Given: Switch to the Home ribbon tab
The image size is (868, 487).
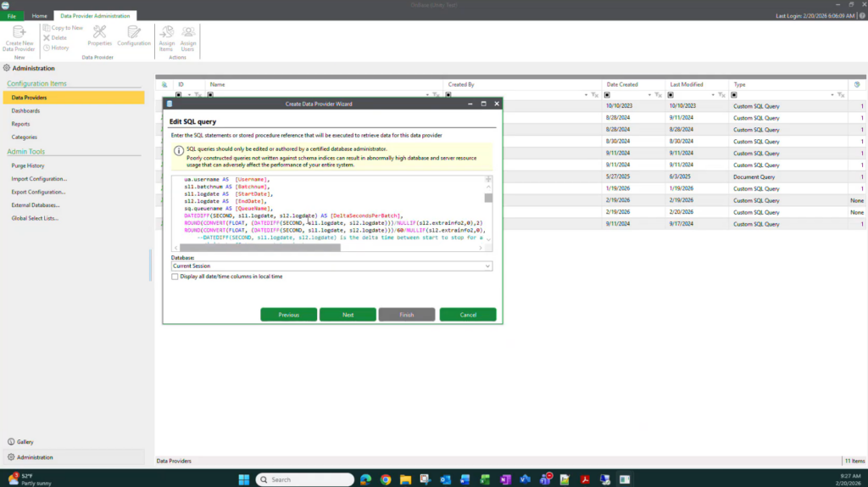Looking at the screenshot, I should [40, 15].
